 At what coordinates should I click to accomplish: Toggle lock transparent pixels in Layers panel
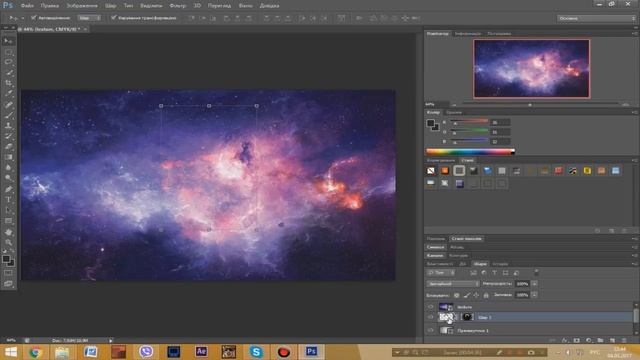tap(457, 295)
